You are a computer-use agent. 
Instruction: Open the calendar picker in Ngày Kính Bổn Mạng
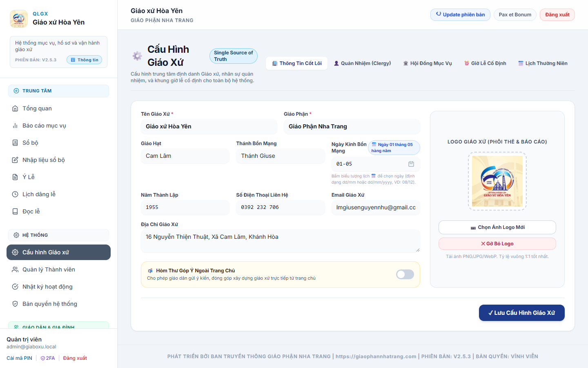point(411,164)
